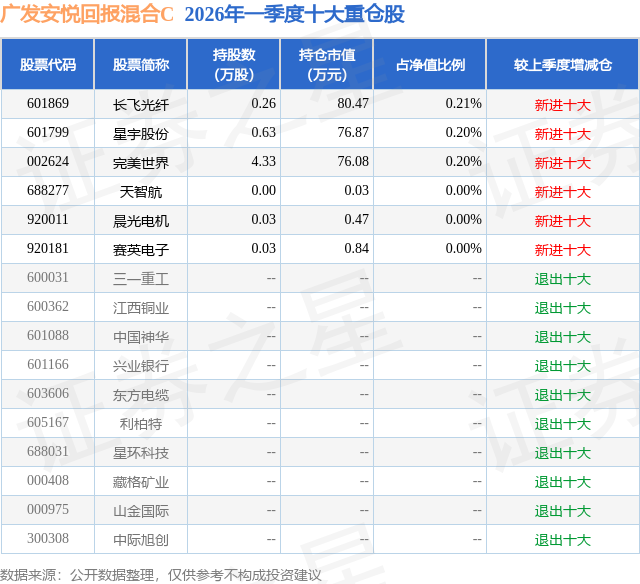This screenshot has width=640, height=584.
Task: Select stock code 000975
Action: pyautogui.click(x=48, y=509)
